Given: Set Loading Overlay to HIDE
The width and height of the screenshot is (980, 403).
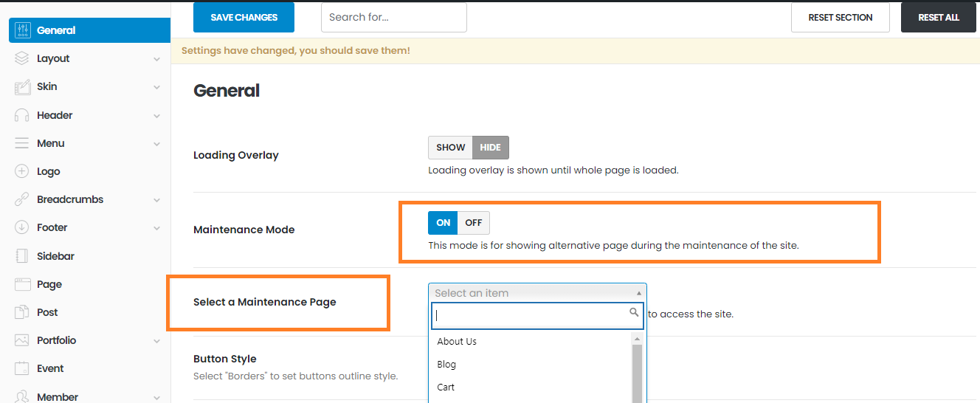Looking at the screenshot, I should point(491,148).
